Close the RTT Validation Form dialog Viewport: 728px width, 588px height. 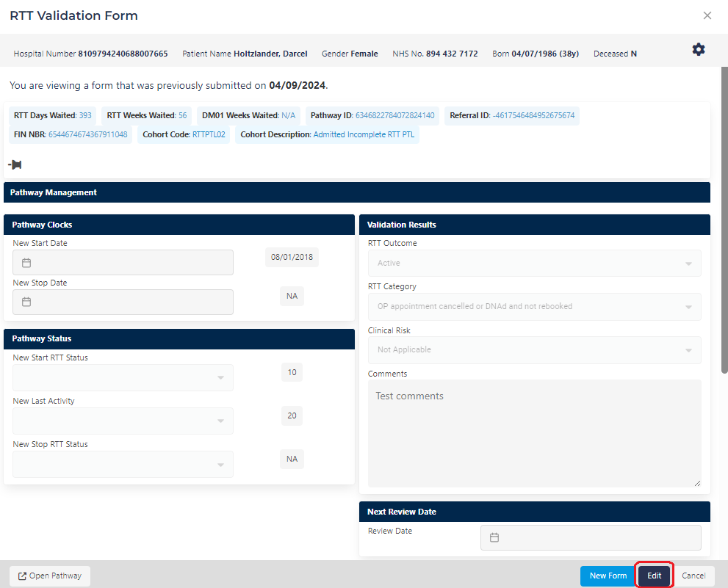tap(707, 15)
